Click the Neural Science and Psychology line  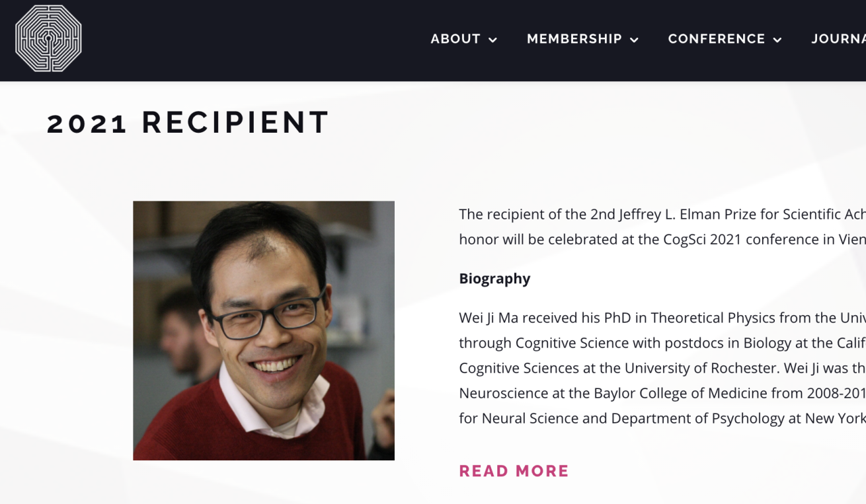(x=662, y=418)
